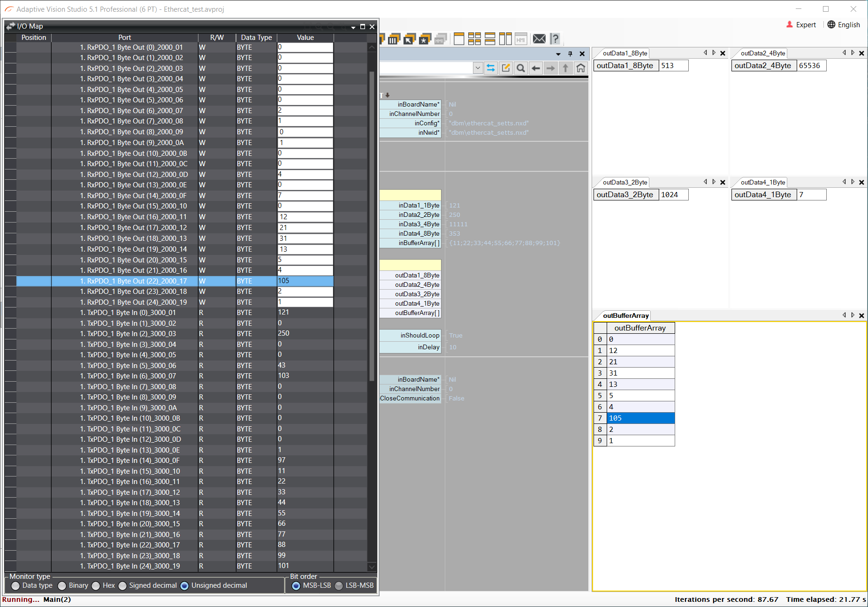The width and height of the screenshot is (868, 607).
Task: Open the dropdown arrow of the search combo box
Action: (478, 68)
